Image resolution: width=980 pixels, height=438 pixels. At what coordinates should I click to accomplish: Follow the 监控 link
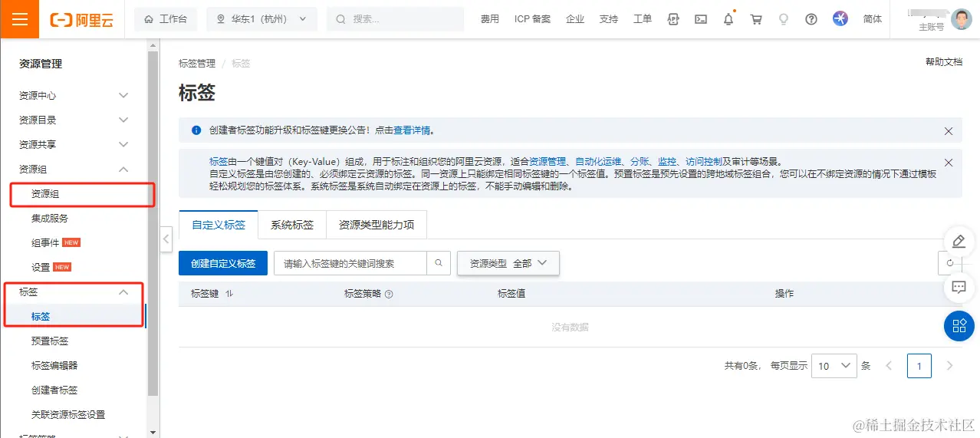(667, 162)
